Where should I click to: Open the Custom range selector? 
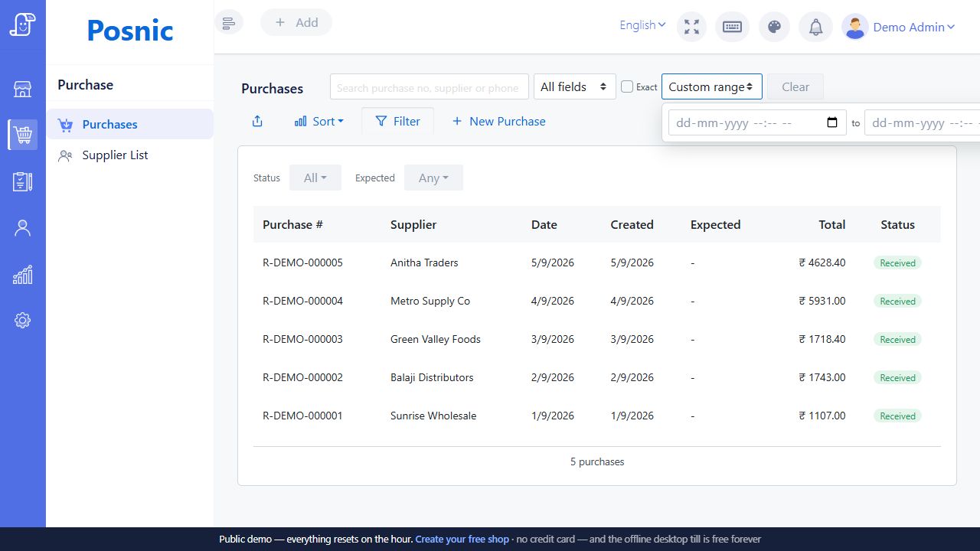pyautogui.click(x=712, y=86)
